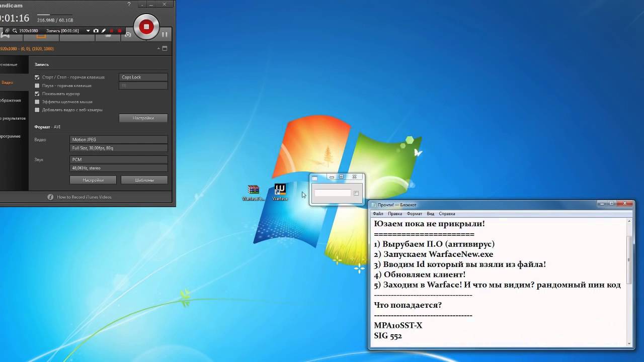Screen dimensions: 644x362
Task: Click the disk usage progress bar
Action: point(55,15)
